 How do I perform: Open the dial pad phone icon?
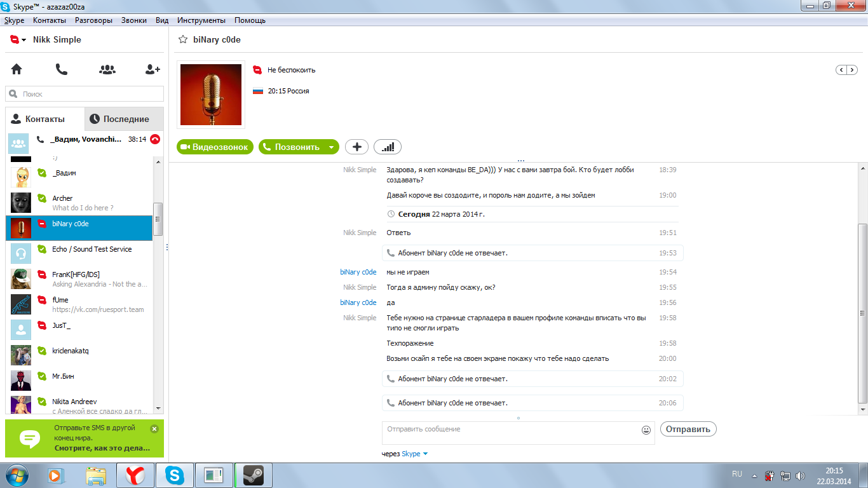[62, 69]
